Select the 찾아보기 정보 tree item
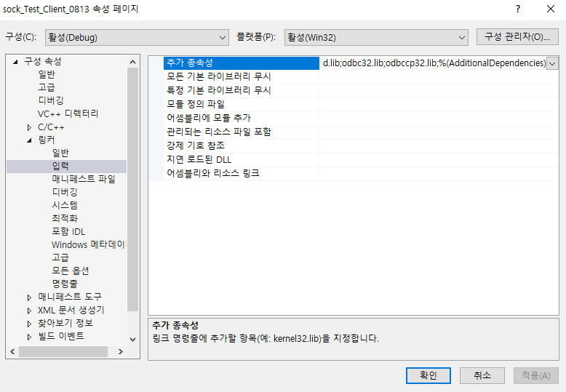Screen dimensions: 566x392 (65, 323)
